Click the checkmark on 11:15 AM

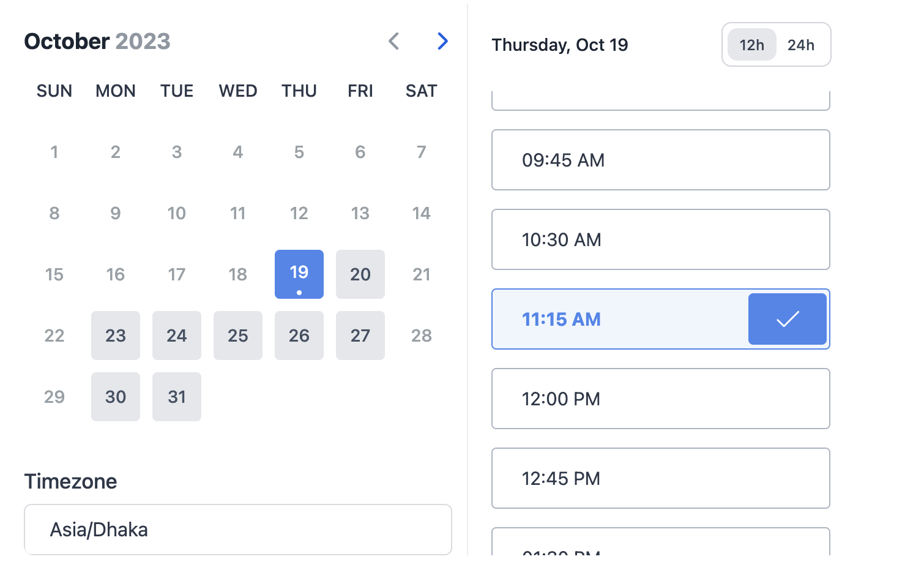click(x=787, y=319)
